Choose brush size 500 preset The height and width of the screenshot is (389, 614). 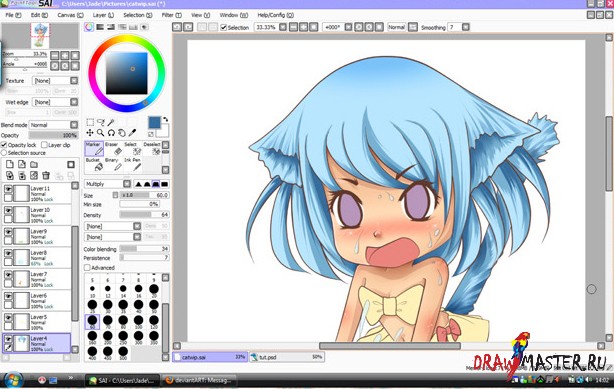click(x=123, y=353)
